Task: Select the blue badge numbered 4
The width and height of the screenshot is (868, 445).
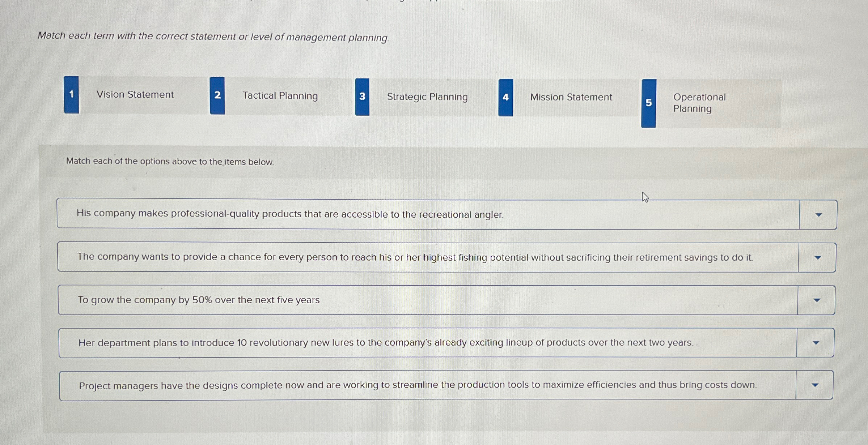Action: point(505,97)
